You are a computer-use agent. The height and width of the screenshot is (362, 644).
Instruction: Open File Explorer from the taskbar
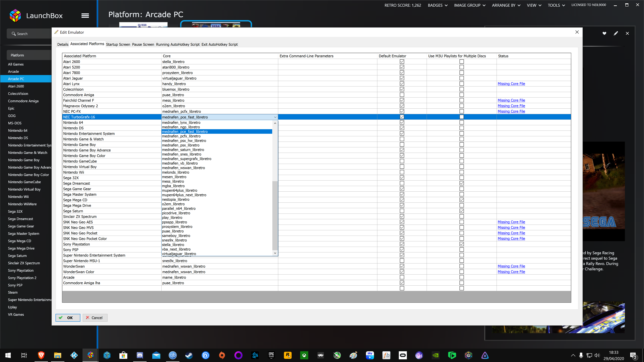point(58,355)
